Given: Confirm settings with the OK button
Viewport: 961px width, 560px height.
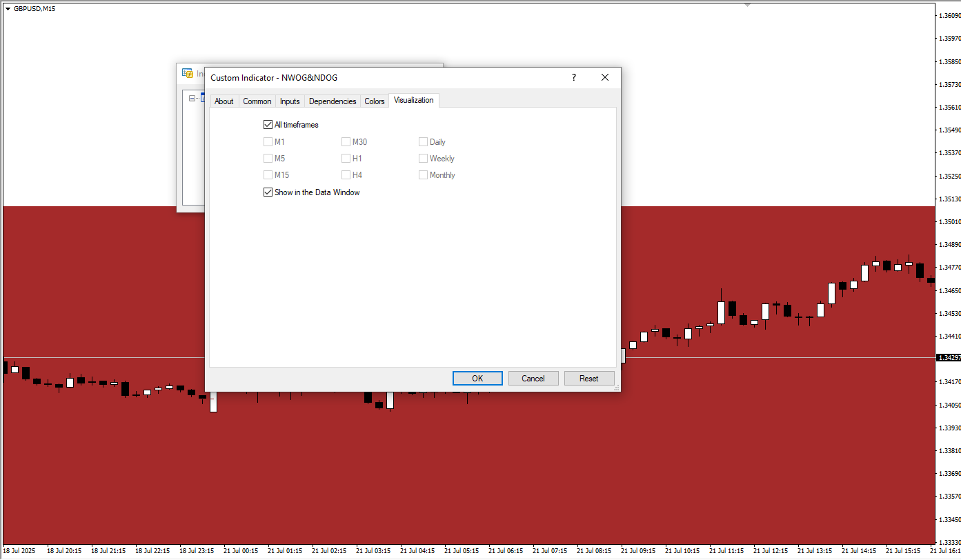Looking at the screenshot, I should [x=477, y=378].
